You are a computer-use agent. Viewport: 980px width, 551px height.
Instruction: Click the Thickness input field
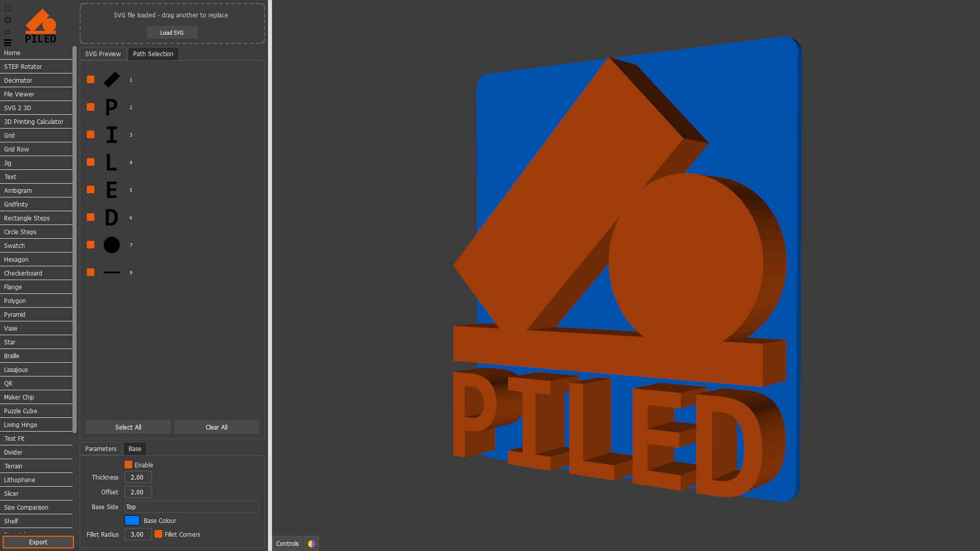(138, 478)
